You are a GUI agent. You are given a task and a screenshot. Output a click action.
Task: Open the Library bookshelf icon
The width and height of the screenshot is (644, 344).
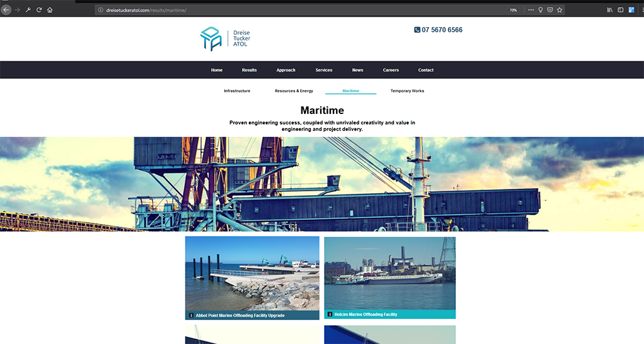coord(610,10)
